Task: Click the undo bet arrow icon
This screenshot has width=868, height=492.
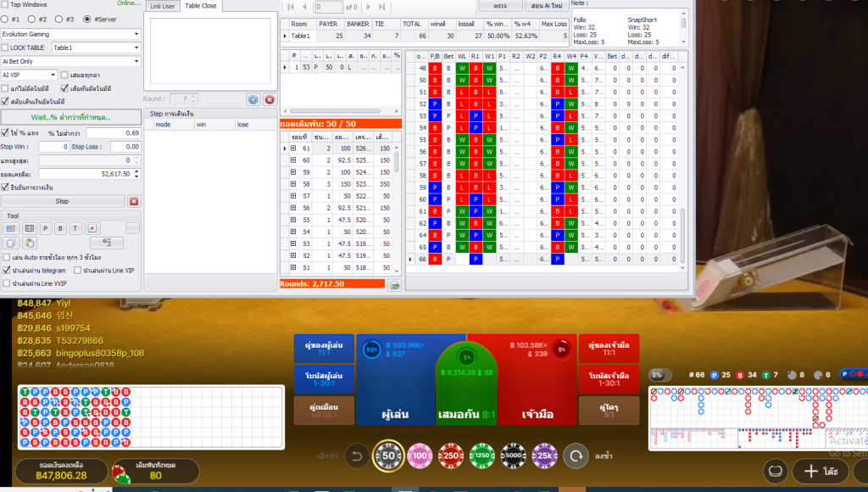Action: 358,456
